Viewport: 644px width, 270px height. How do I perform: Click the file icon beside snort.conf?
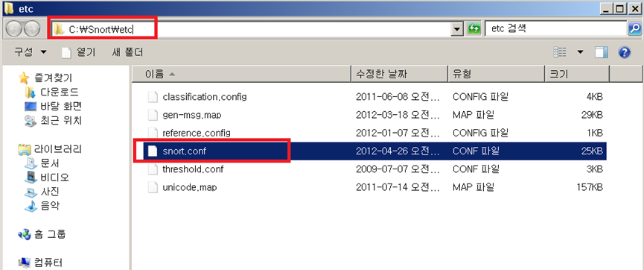click(x=153, y=151)
